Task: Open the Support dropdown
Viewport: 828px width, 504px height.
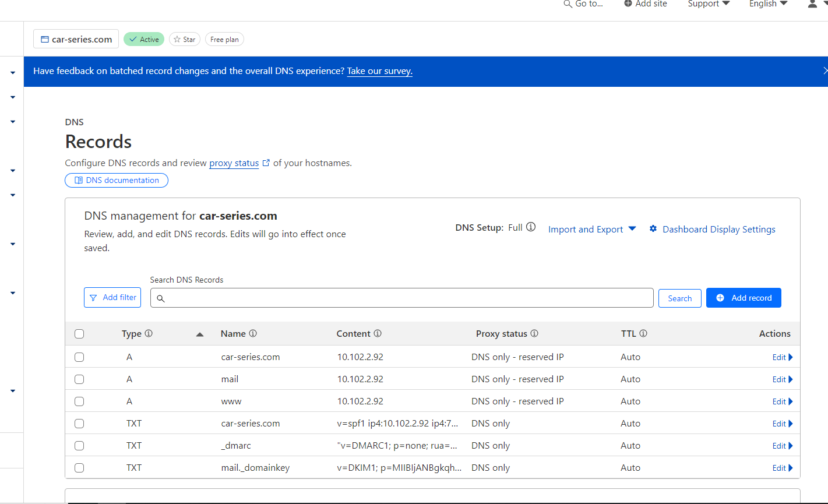Action: (709, 4)
